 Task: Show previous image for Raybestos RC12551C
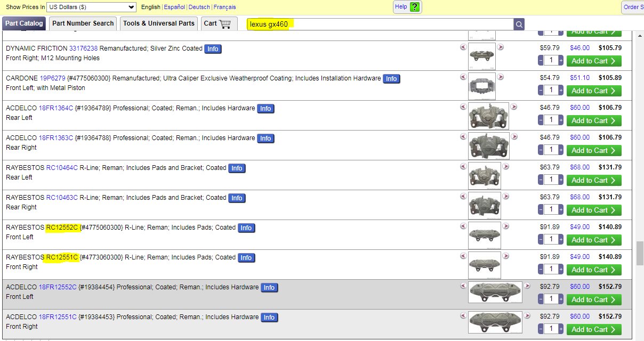point(463,256)
